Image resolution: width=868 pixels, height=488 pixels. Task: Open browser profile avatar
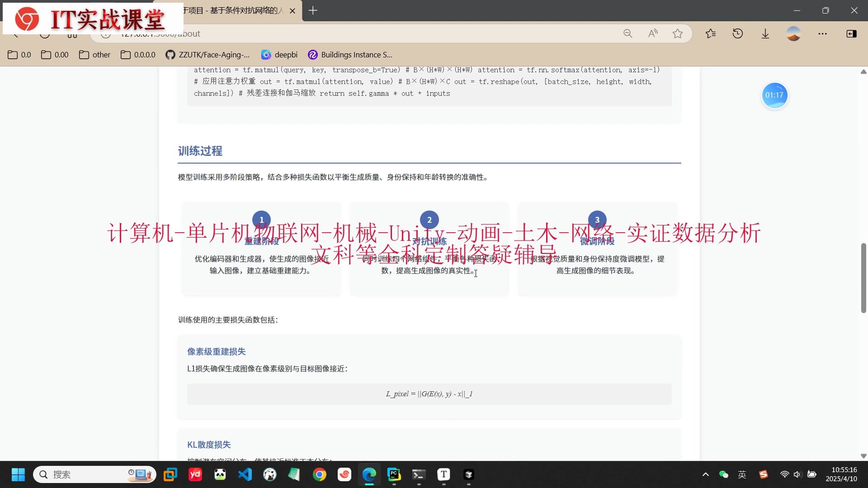click(793, 33)
